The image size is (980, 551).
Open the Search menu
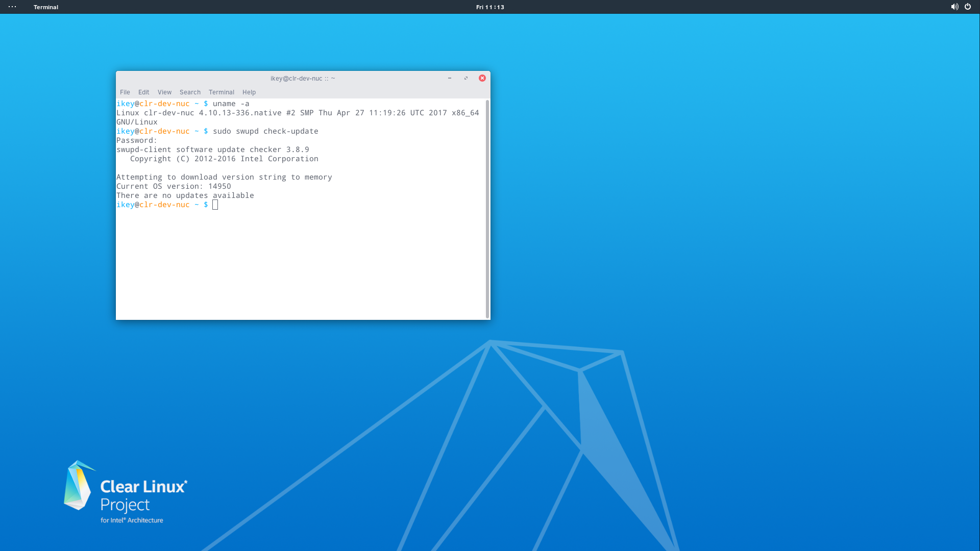click(x=190, y=92)
